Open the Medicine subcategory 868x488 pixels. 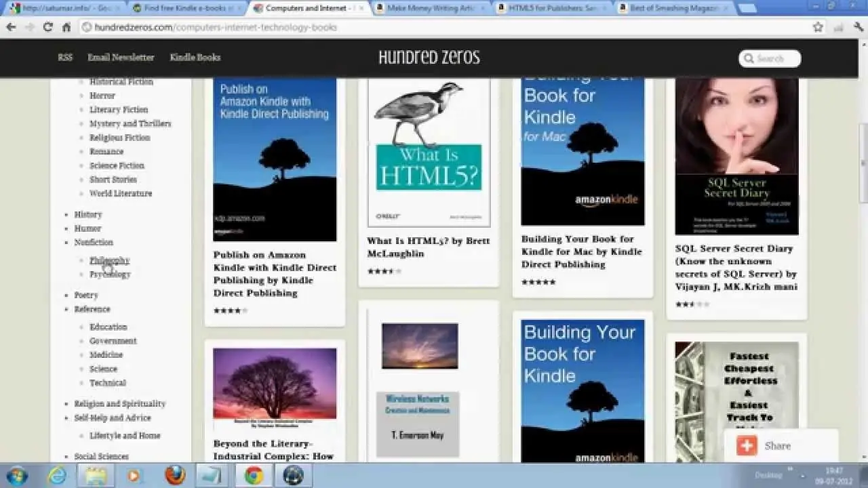click(x=106, y=354)
